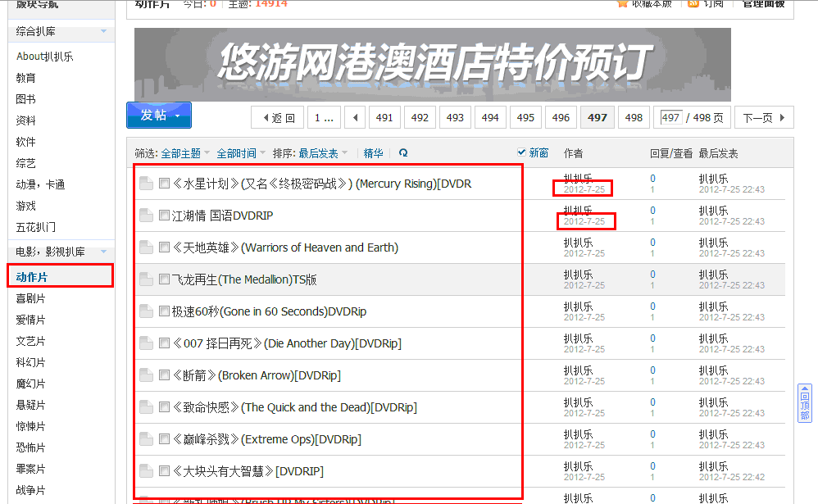Select About扒扒乐 in the sidebar

(45, 57)
